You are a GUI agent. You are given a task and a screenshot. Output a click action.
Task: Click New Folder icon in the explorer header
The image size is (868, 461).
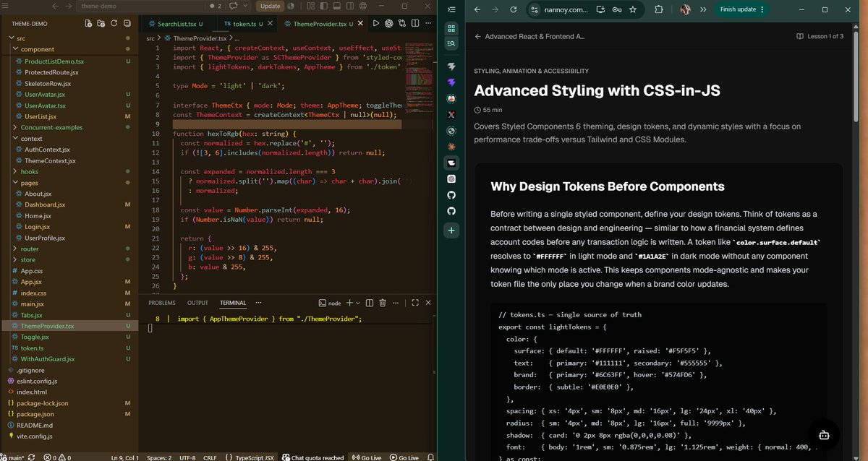(101, 23)
